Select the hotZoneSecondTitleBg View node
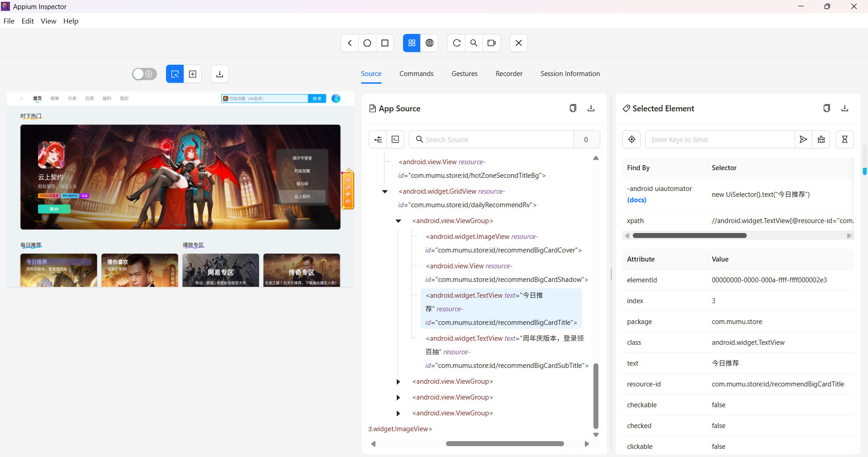 point(472,169)
